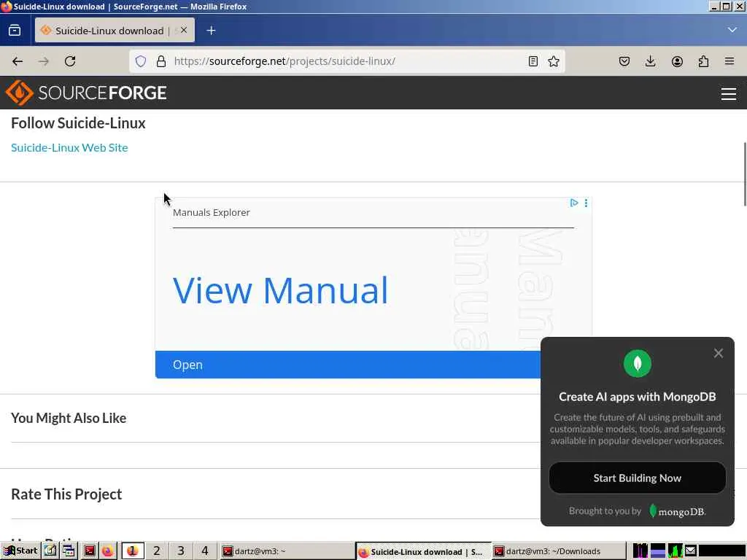Open the Firefox account icon
The width and height of the screenshot is (747, 560).
tap(677, 61)
